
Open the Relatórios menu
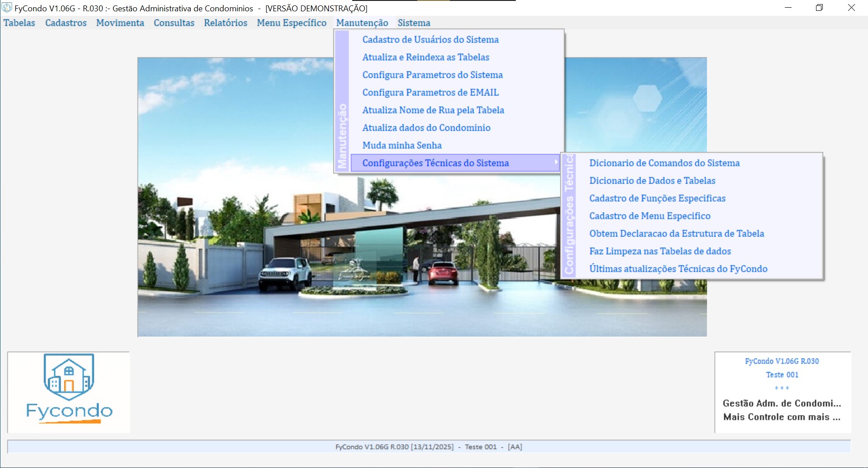[225, 23]
